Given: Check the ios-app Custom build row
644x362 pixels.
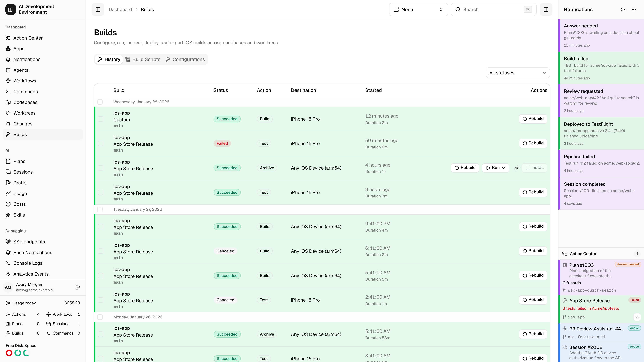Looking at the screenshot, I should tap(100, 119).
